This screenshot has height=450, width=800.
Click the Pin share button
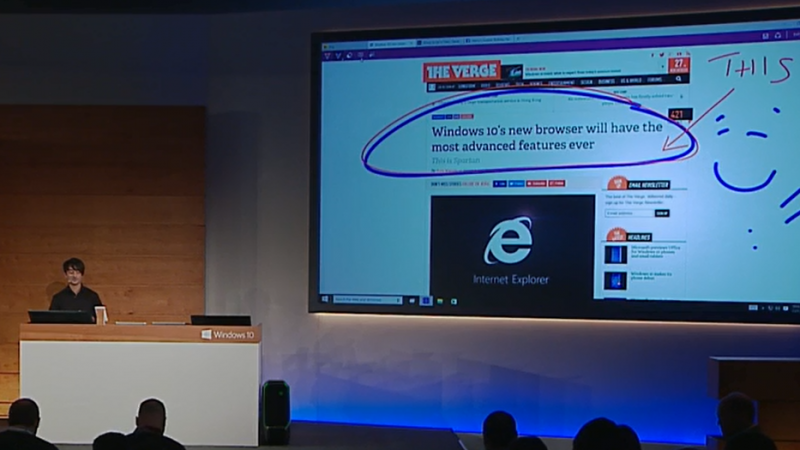coord(557,183)
